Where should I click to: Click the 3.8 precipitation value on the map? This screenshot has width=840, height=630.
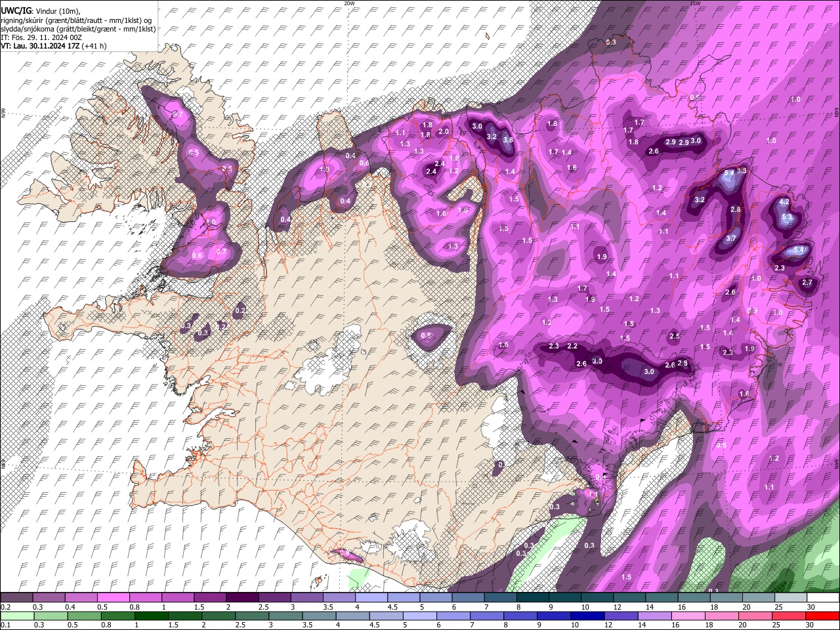point(508,140)
